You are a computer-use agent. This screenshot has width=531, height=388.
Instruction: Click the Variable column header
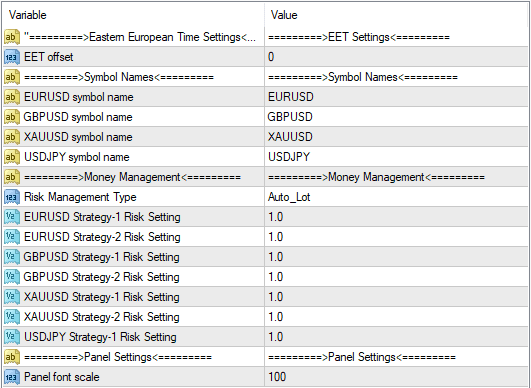pos(133,15)
